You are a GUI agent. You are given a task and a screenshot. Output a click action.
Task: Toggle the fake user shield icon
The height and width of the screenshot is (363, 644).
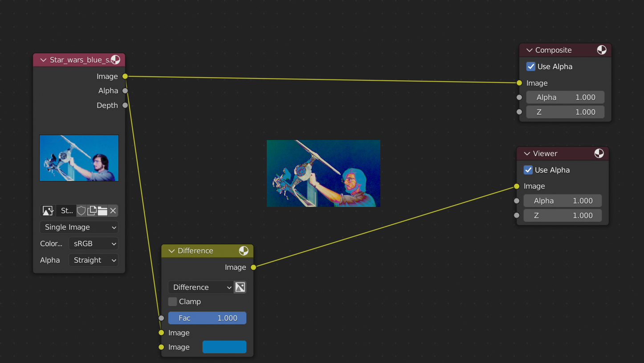(81, 211)
